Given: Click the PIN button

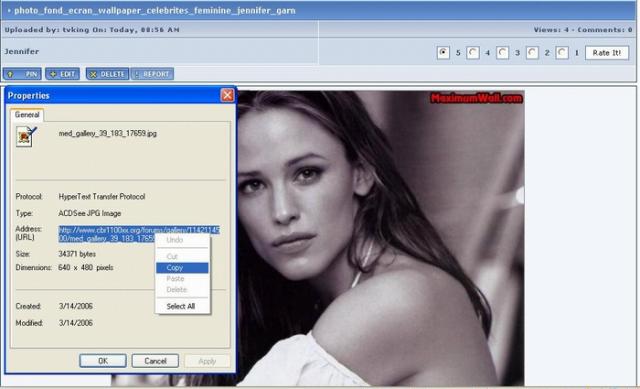Looking at the screenshot, I should pyautogui.click(x=22, y=74).
